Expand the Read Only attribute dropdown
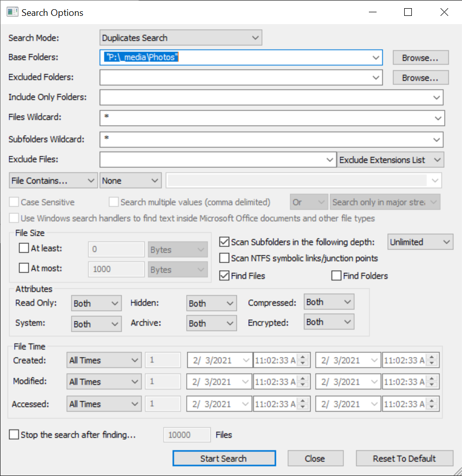Screen dimensions: 462x476 point(96,304)
